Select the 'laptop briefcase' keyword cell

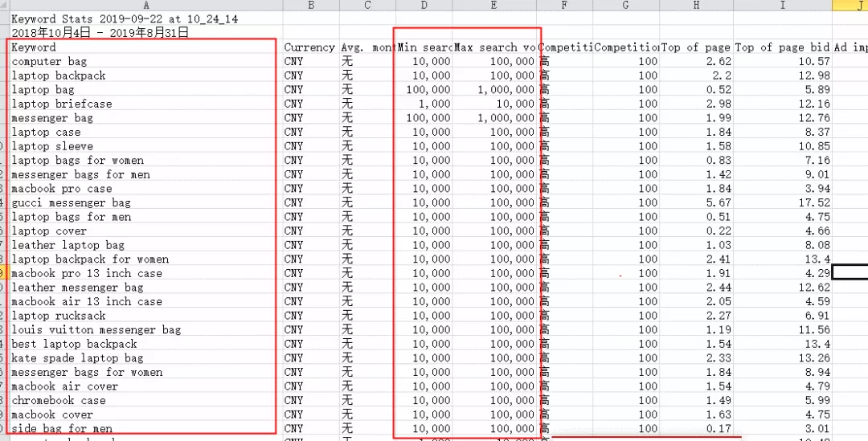146,104
